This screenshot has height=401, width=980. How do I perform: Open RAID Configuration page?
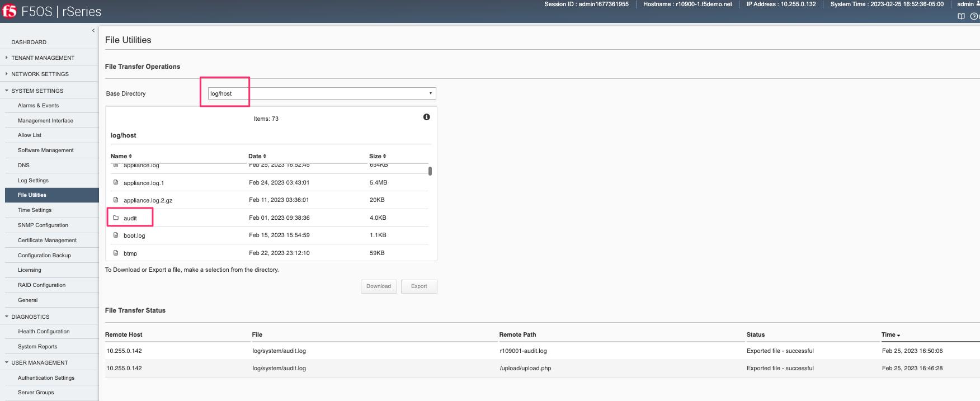click(x=41, y=285)
